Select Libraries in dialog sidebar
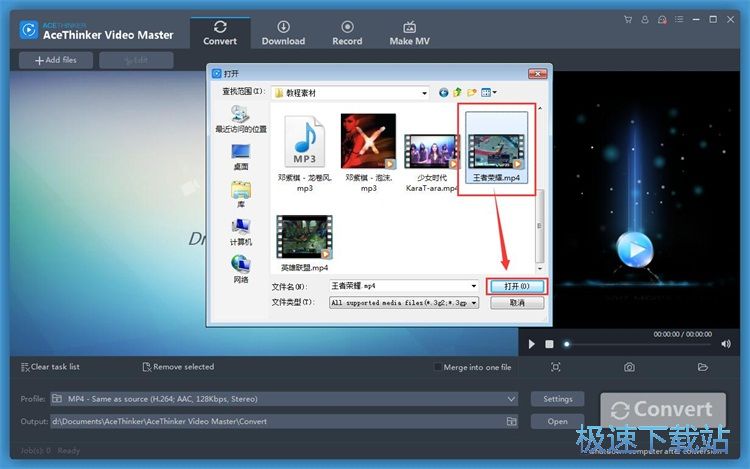The image size is (750, 469). click(x=241, y=194)
